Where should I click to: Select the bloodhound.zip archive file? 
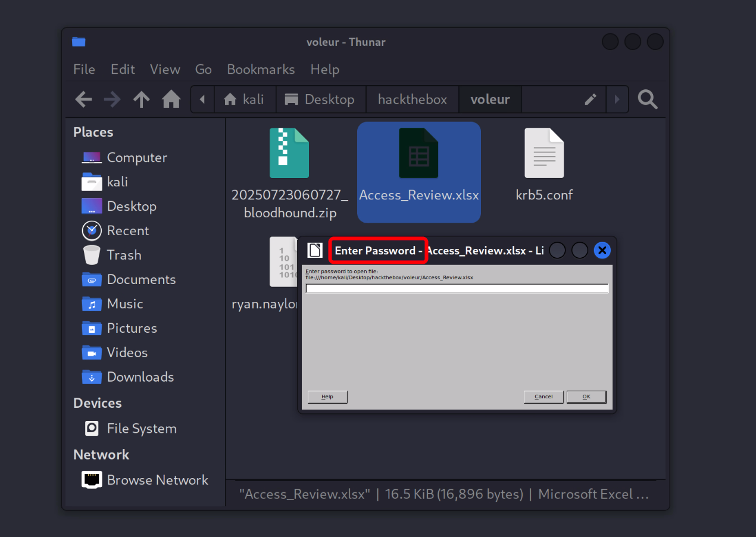(x=289, y=173)
